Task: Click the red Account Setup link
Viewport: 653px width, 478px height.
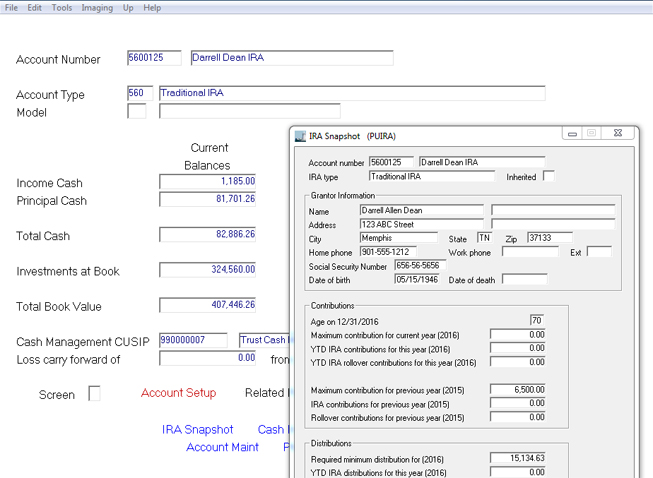Action: click(178, 393)
